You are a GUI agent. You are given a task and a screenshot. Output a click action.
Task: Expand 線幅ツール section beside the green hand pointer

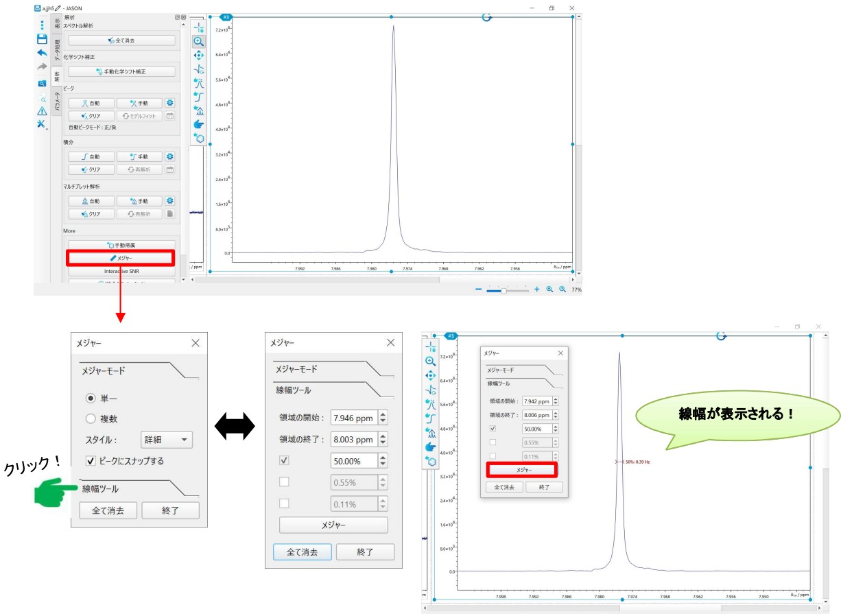101,489
